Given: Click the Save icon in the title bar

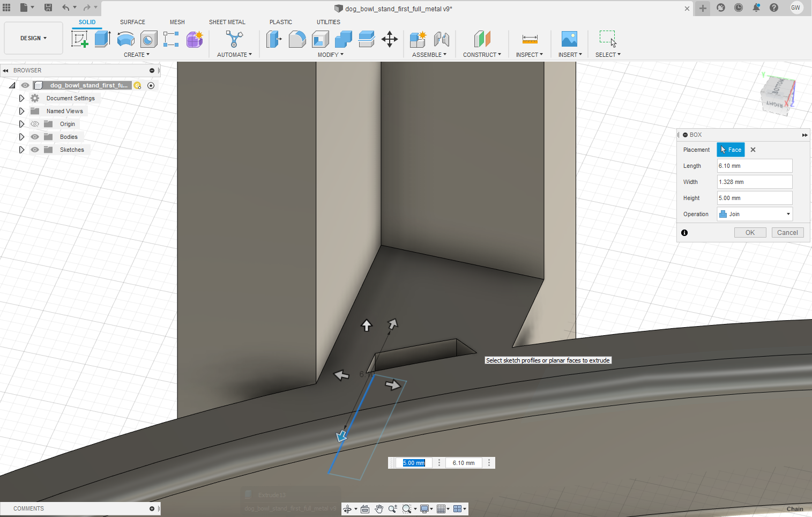Looking at the screenshot, I should coord(48,8).
